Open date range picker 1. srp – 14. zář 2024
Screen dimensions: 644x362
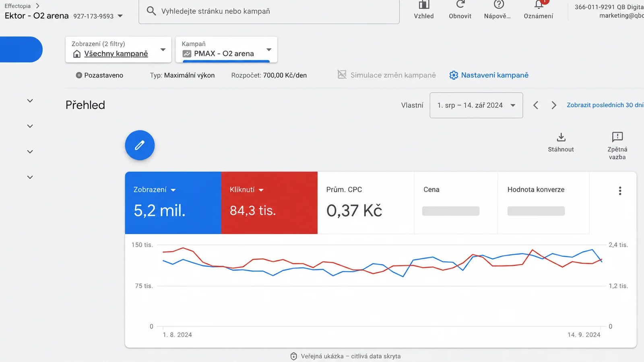[x=476, y=105]
